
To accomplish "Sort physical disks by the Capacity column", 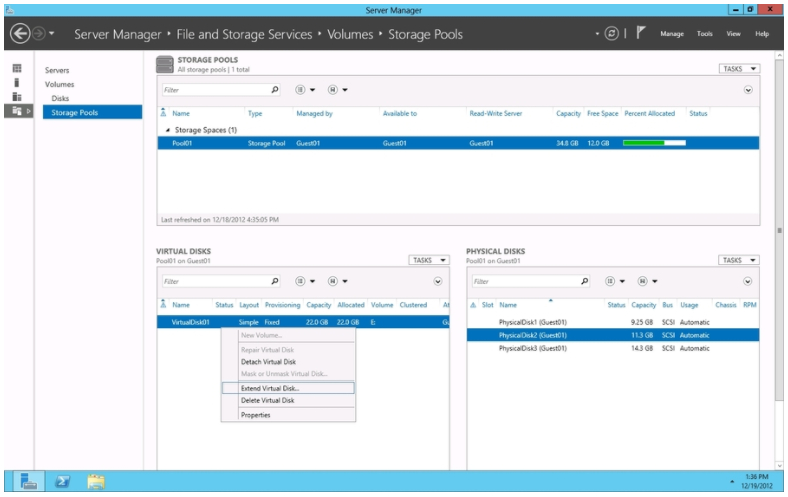I will [x=643, y=305].
